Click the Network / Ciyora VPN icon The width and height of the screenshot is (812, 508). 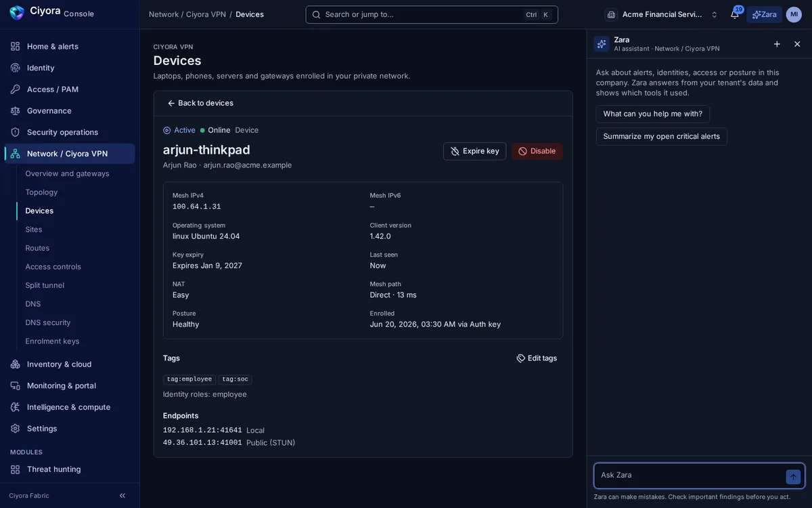pos(15,154)
